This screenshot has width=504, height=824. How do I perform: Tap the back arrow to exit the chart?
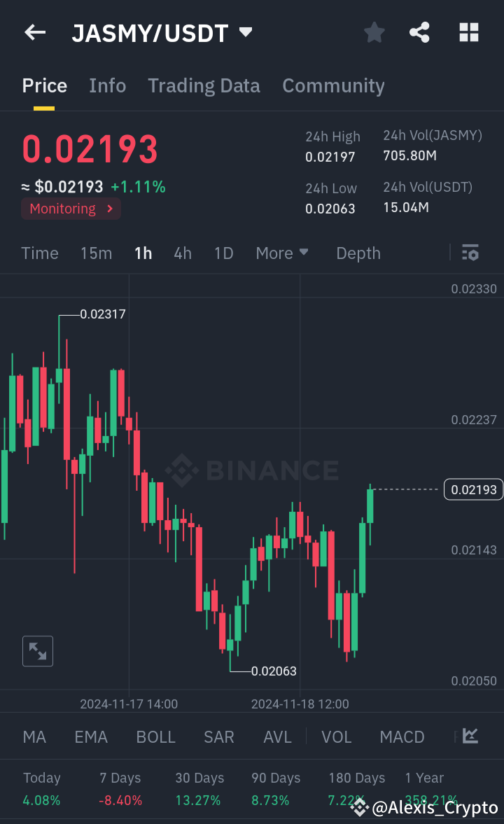coord(35,32)
